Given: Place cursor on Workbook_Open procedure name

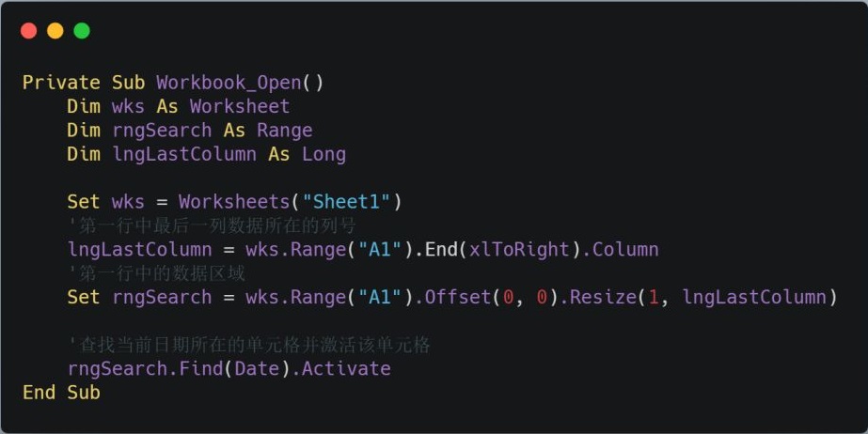Looking at the screenshot, I should coord(229,83).
